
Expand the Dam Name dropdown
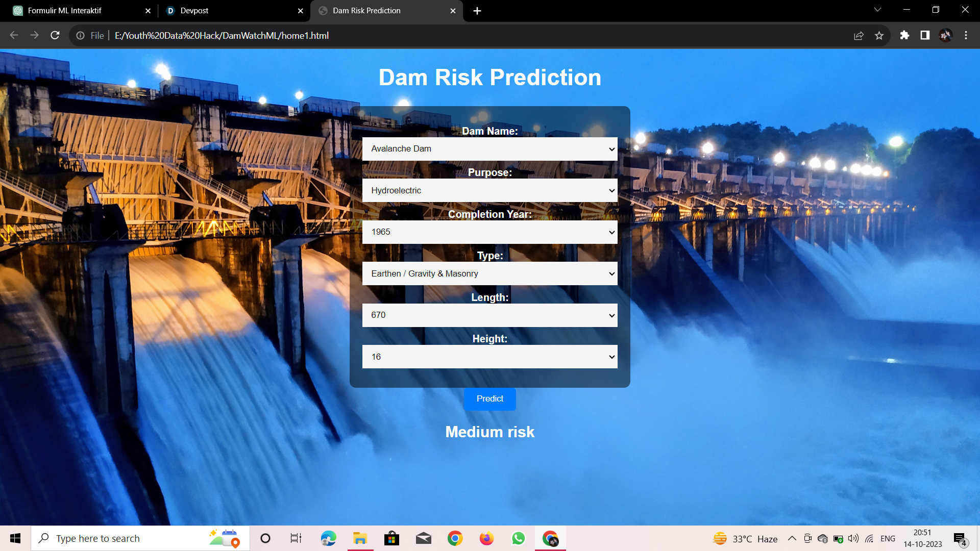(x=489, y=149)
